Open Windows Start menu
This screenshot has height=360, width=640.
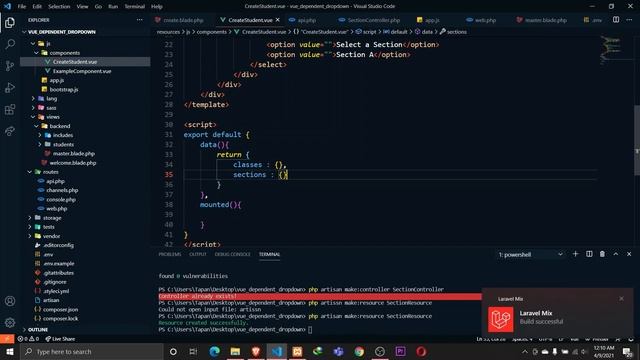point(9,351)
